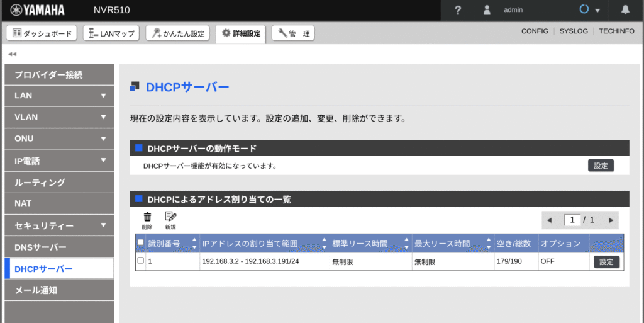Check the select-all header checkbox

pos(140,243)
